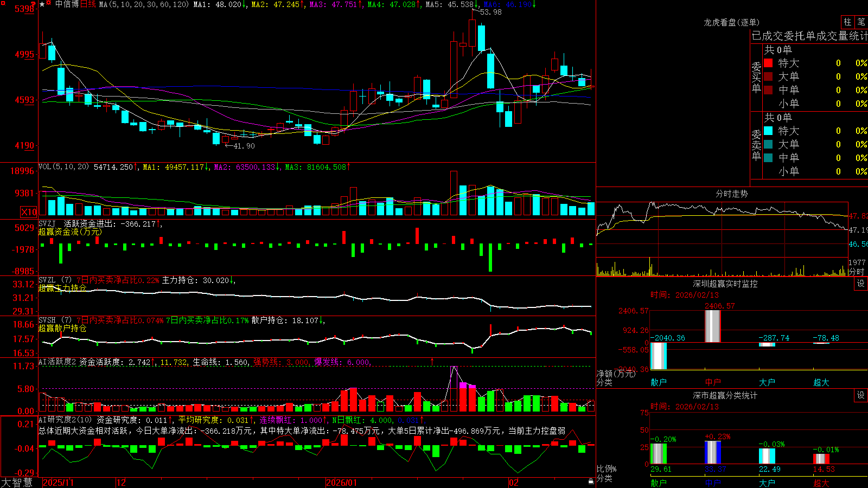Click the 大智慧 logo label
This screenshot has height=488, width=868.
click(x=17, y=482)
